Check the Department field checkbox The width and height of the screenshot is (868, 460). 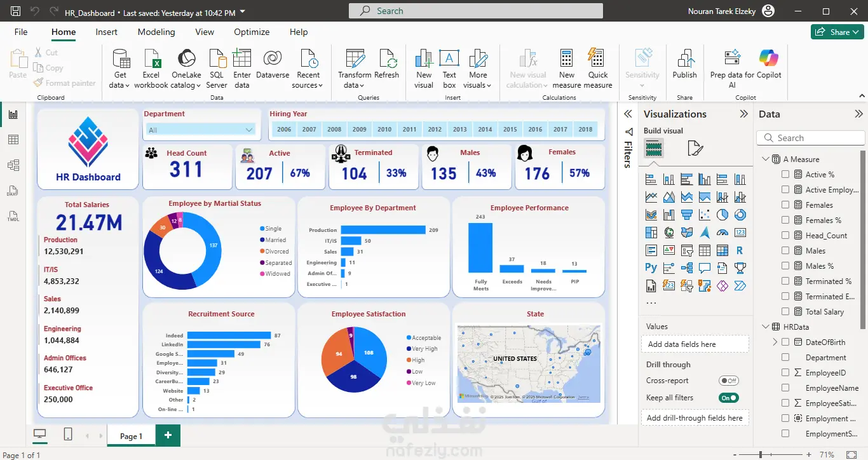point(786,357)
